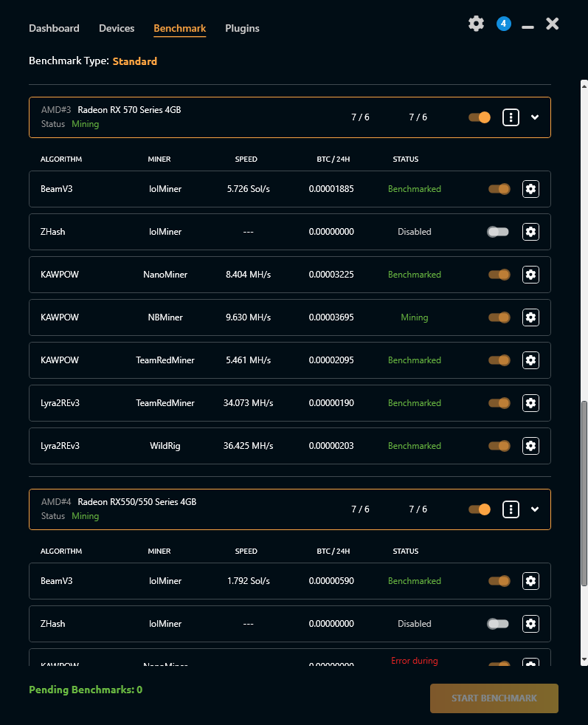Click the AMD#3 SPEED column header
The image size is (588, 725).
coord(246,159)
